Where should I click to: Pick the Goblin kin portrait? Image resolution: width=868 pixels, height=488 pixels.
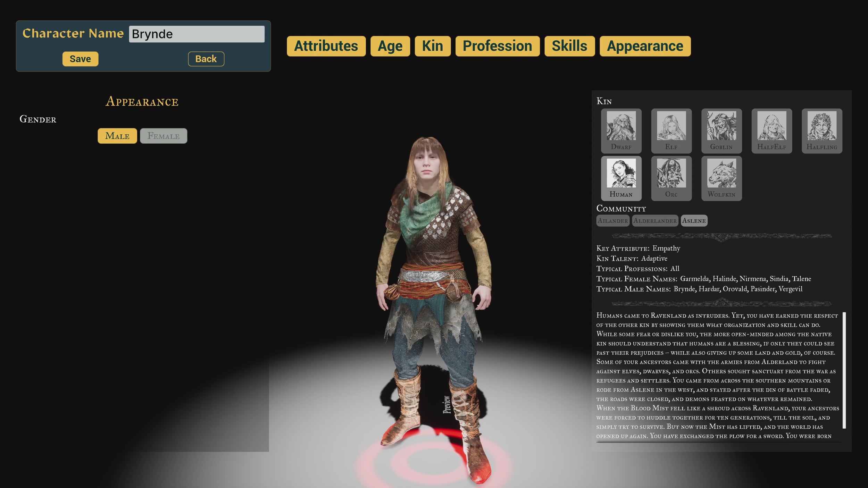pyautogui.click(x=721, y=131)
